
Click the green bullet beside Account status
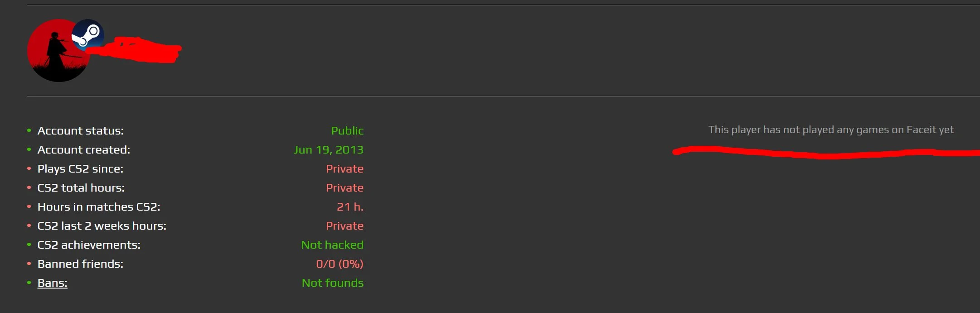[29, 131]
